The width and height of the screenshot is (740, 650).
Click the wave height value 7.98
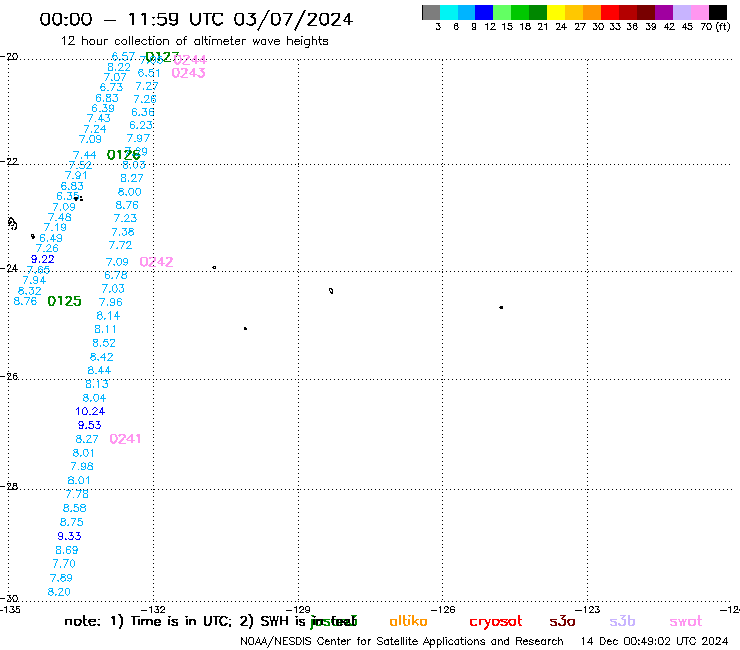coord(82,467)
